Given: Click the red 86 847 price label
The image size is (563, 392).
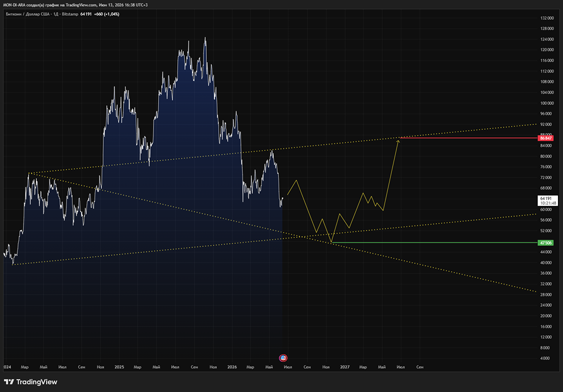Looking at the screenshot, I should tap(546, 138).
